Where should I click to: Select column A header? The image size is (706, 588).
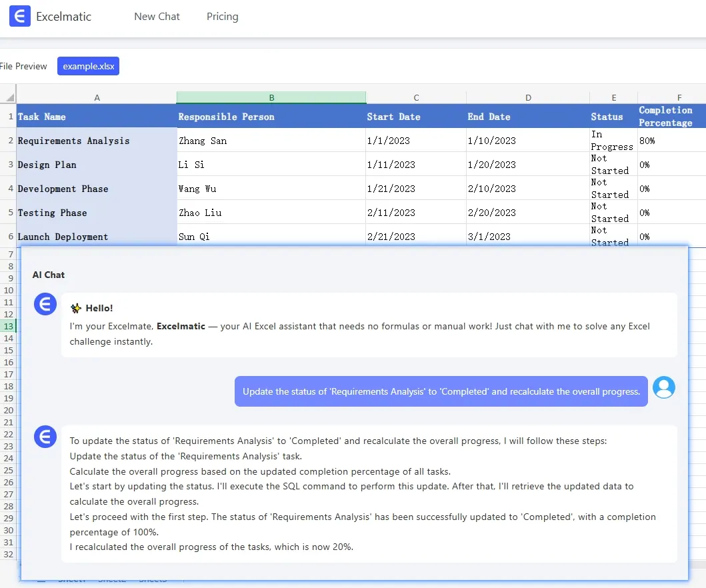[x=97, y=97]
